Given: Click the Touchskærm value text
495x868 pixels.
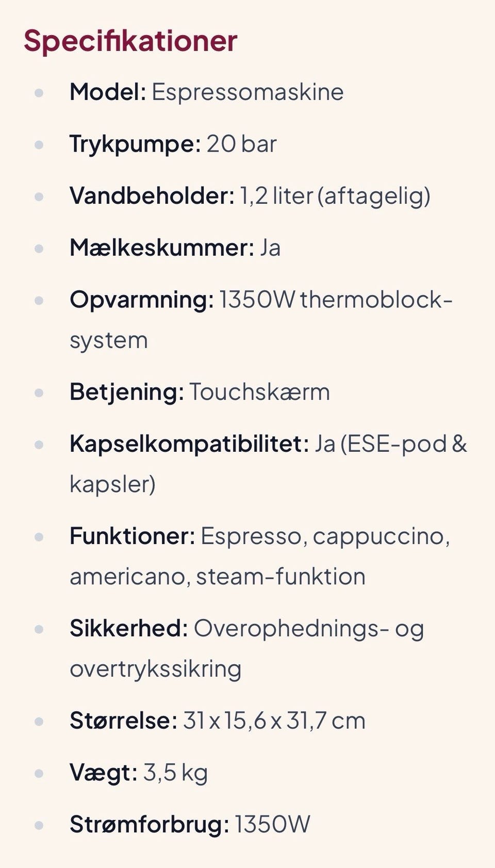Looking at the screenshot, I should [x=259, y=392].
